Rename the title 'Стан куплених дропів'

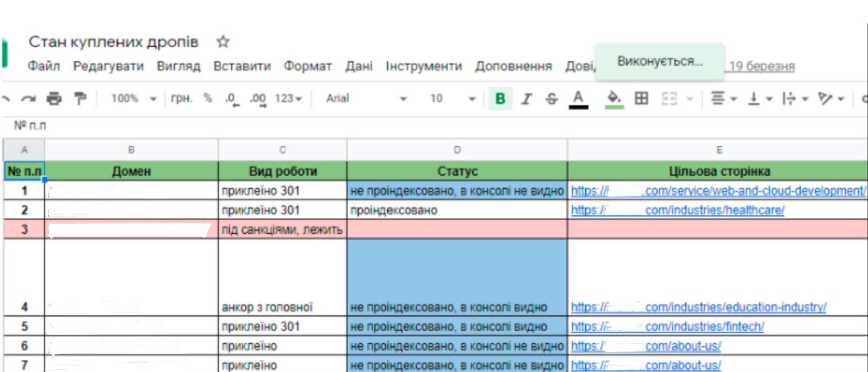point(113,42)
